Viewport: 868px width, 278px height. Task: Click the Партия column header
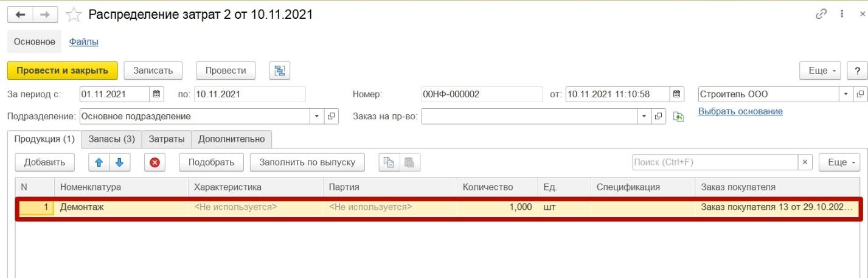click(390, 187)
